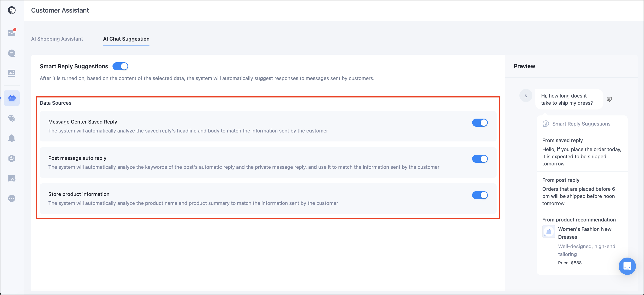Click the 's' customer avatar in preview
Screen dimensions: 644x295
(526, 96)
